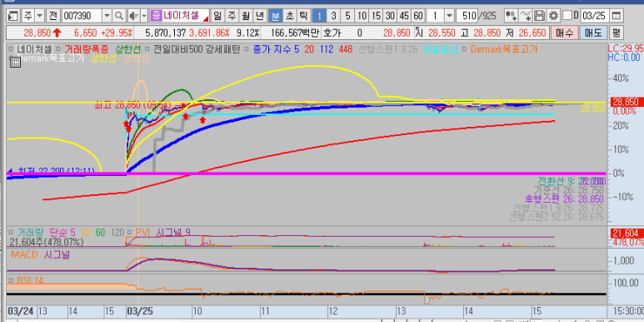
Task: Expand the stock code 007390 dropdown
Action: click(x=107, y=16)
